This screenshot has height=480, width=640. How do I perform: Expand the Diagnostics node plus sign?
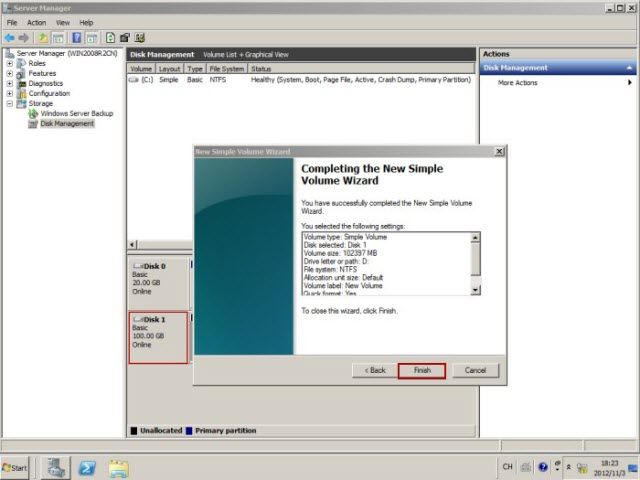[x=10, y=83]
